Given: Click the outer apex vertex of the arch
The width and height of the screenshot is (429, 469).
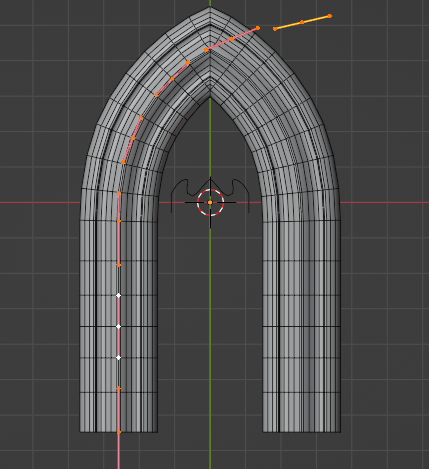Looking at the screenshot, I should (x=210, y=7).
